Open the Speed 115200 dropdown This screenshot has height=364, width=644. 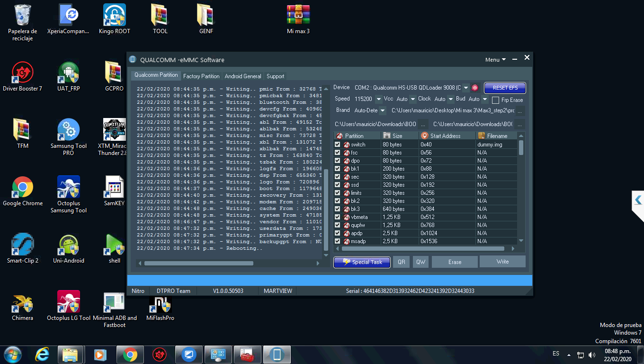click(378, 99)
